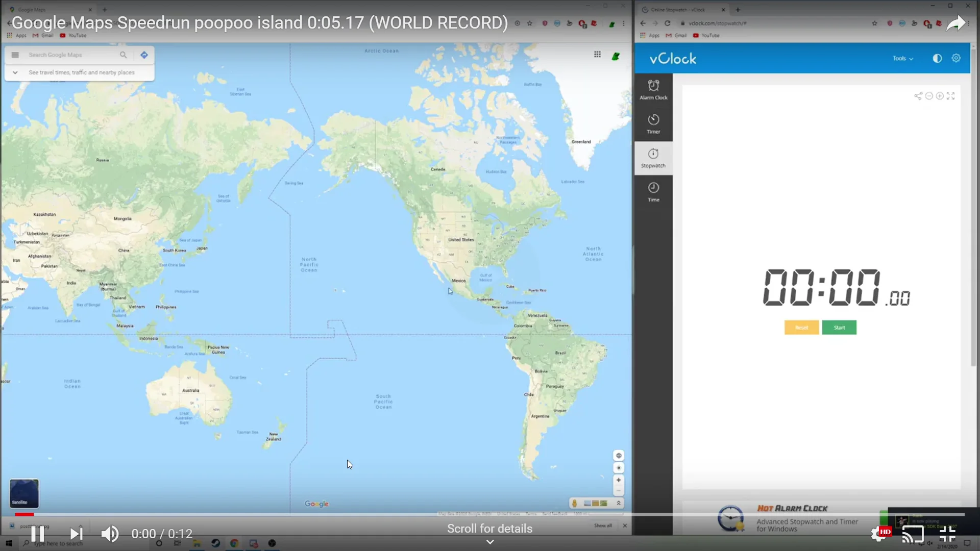Viewport: 980px width, 551px height.
Task: Open the vClock Tools dropdown
Action: coord(902,59)
